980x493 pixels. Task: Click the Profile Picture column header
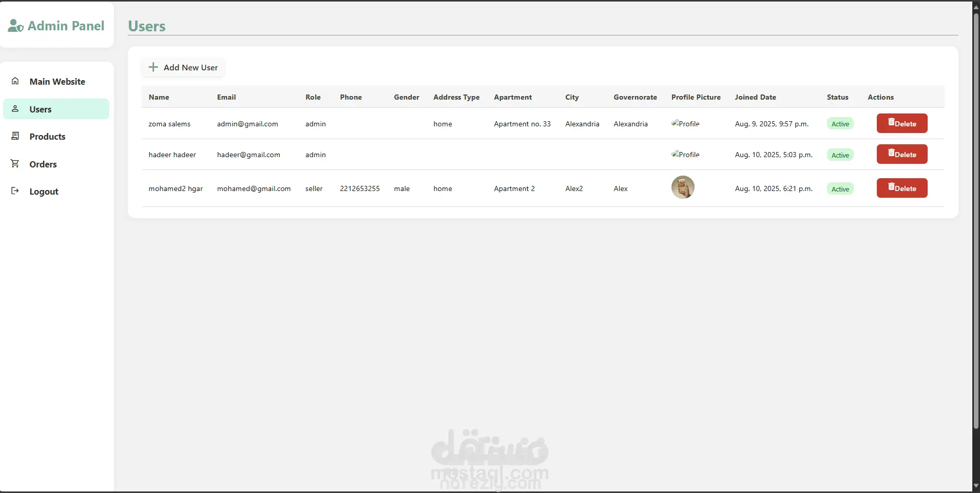click(x=696, y=97)
